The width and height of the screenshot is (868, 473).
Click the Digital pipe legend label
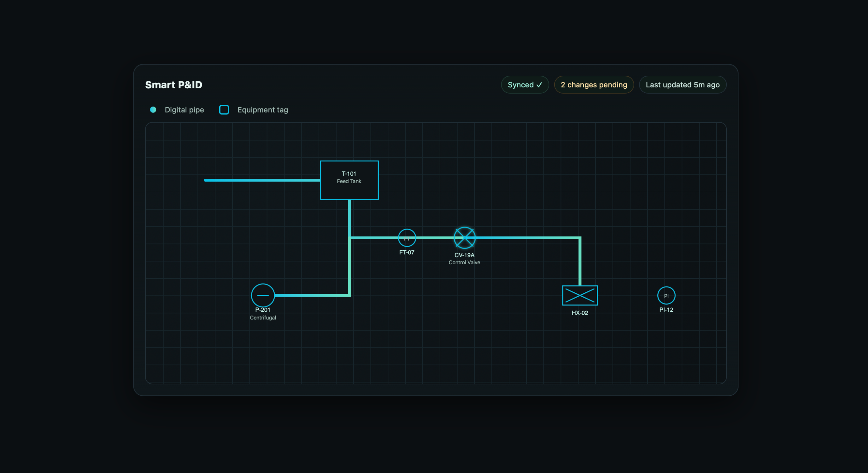pyautogui.click(x=184, y=110)
